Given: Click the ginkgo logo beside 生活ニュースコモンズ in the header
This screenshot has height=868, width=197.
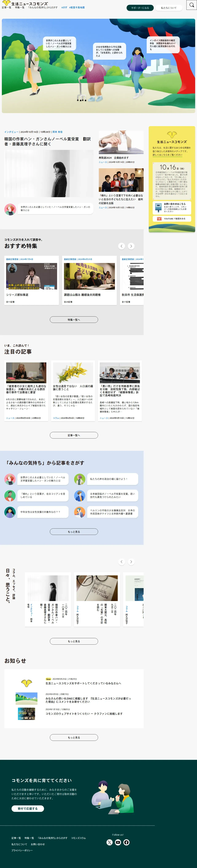Looking at the screenshot, I should coord(6,3).
